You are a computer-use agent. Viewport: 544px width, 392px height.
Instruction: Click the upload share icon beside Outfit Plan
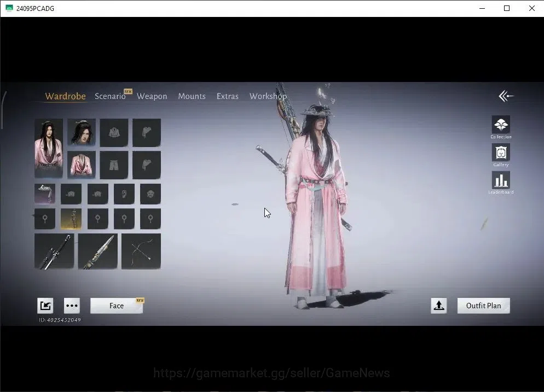438,306
